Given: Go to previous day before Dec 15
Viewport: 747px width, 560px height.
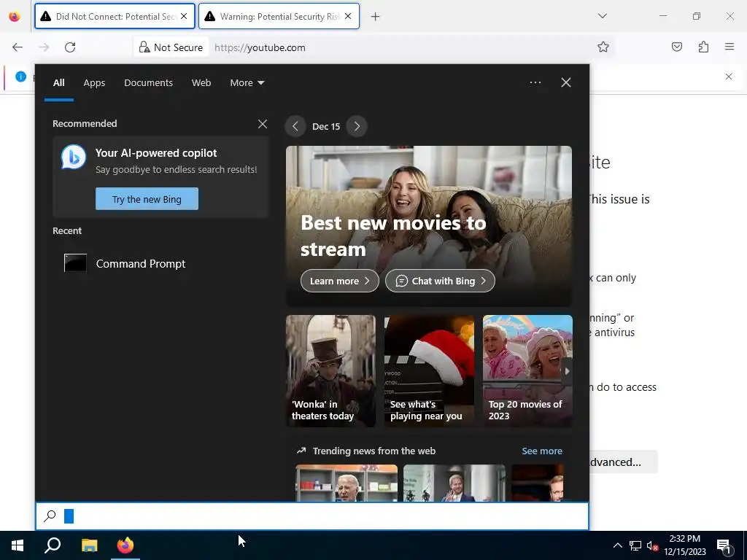Looking at the screenshot, I should coord(295,127).
